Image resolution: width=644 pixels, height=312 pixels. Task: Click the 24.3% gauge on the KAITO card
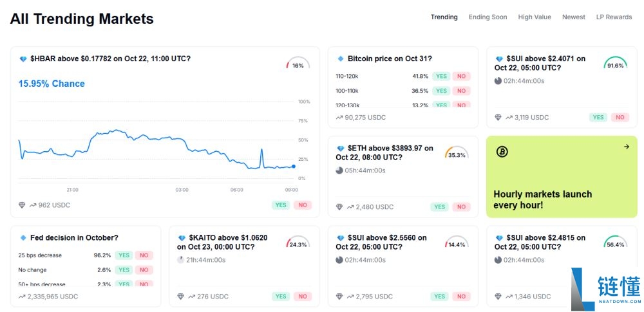click(x=298, y=243)
